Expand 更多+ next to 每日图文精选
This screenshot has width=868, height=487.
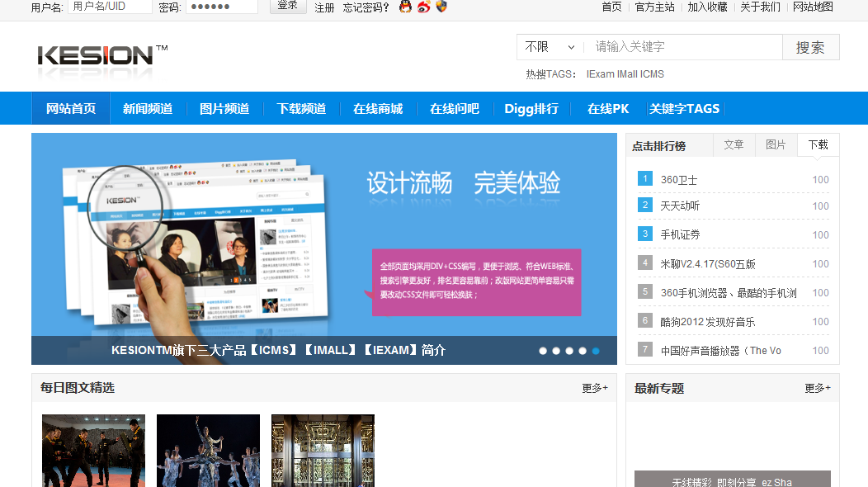coord(593,387)
